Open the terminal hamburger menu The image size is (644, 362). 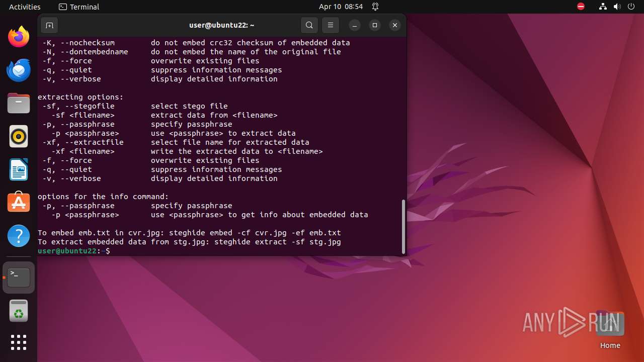point(331,25)
